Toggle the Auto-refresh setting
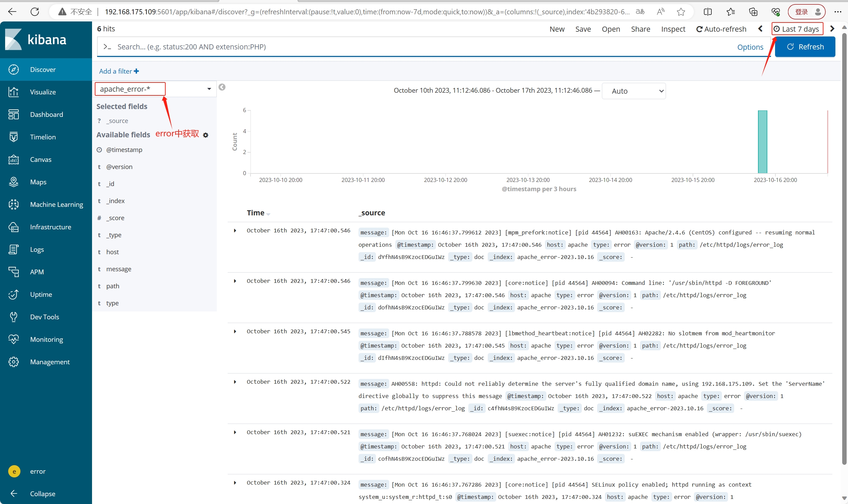 click(721, 29)
